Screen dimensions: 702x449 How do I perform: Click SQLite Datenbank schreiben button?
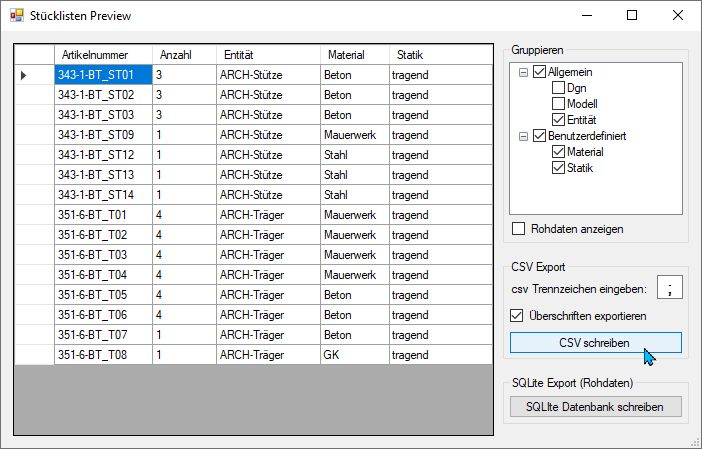[595, 407]
